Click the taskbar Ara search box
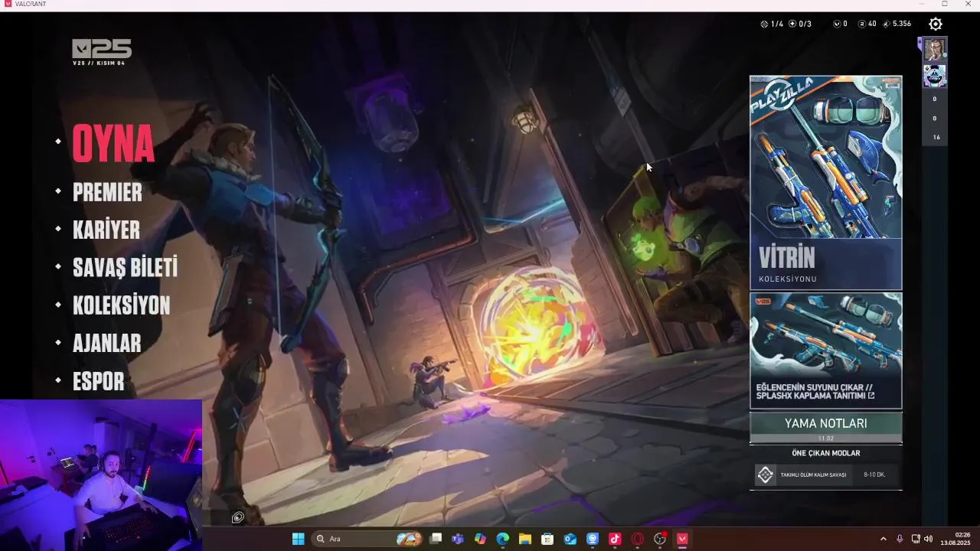The image size is (980, 551). point(366,539)
